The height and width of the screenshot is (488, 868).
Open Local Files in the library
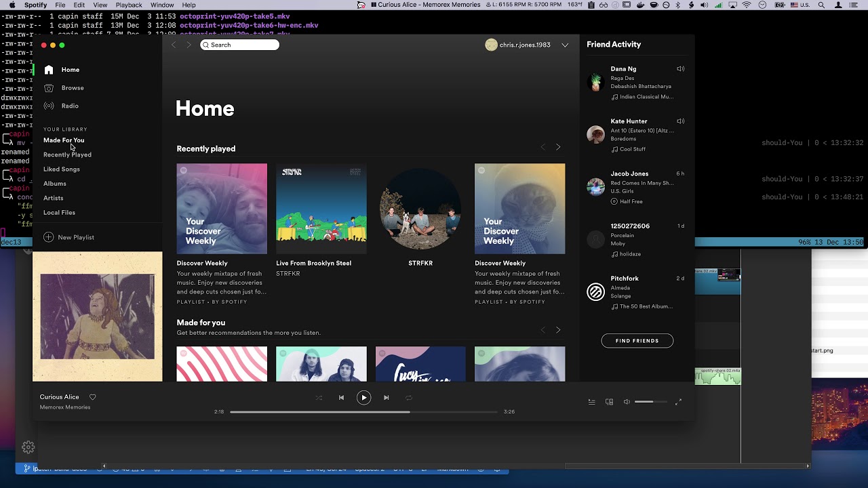59,213
